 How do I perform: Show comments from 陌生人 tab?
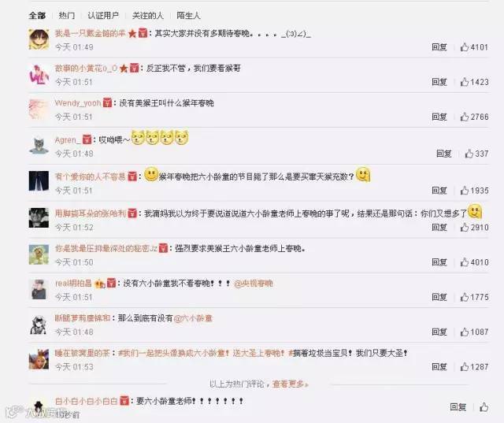point(189,16)
